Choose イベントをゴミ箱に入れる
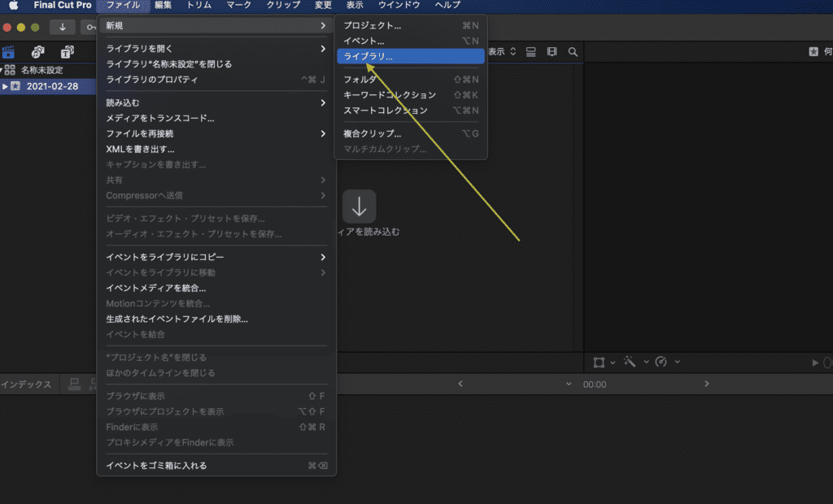The width and height of the screenshot is (833, 504). 216,466
